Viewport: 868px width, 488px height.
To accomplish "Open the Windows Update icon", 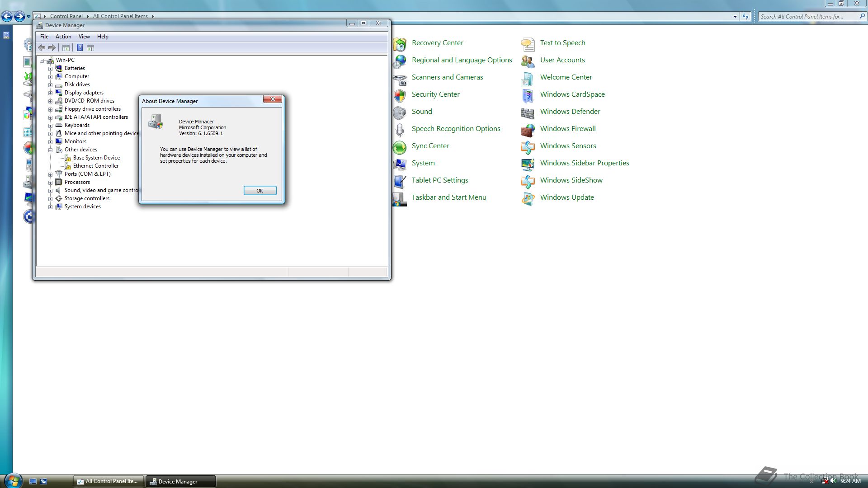I will tap(528, 198).
